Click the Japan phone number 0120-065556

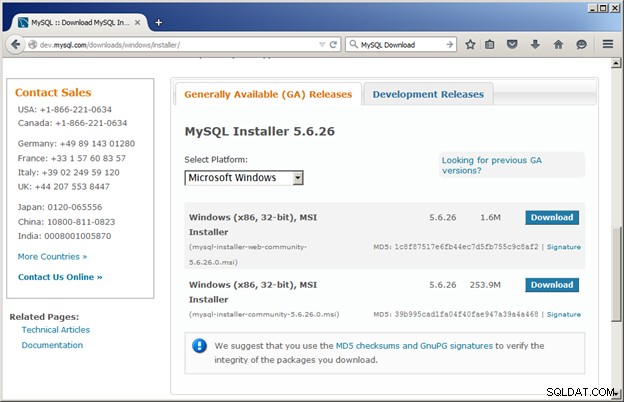74,207
